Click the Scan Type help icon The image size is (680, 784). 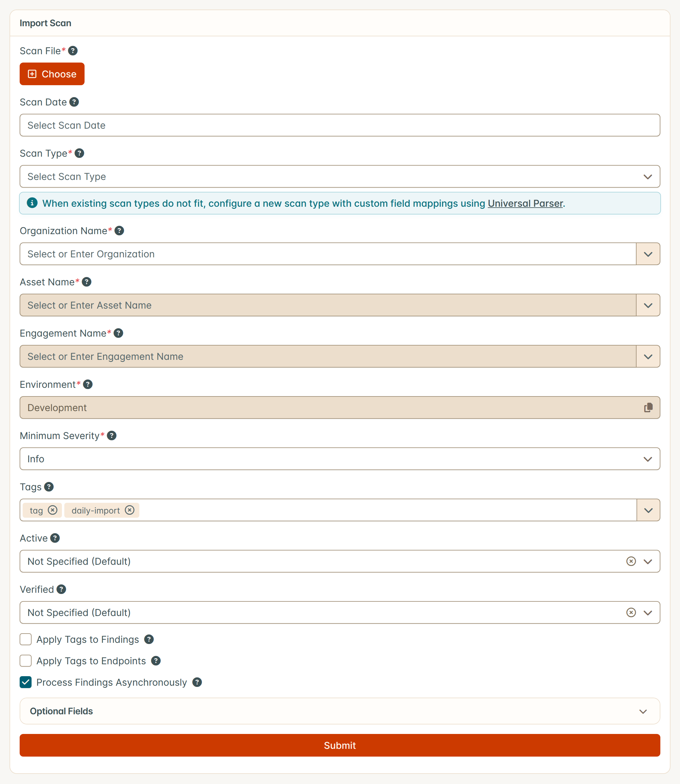click(x=79, y=153)
